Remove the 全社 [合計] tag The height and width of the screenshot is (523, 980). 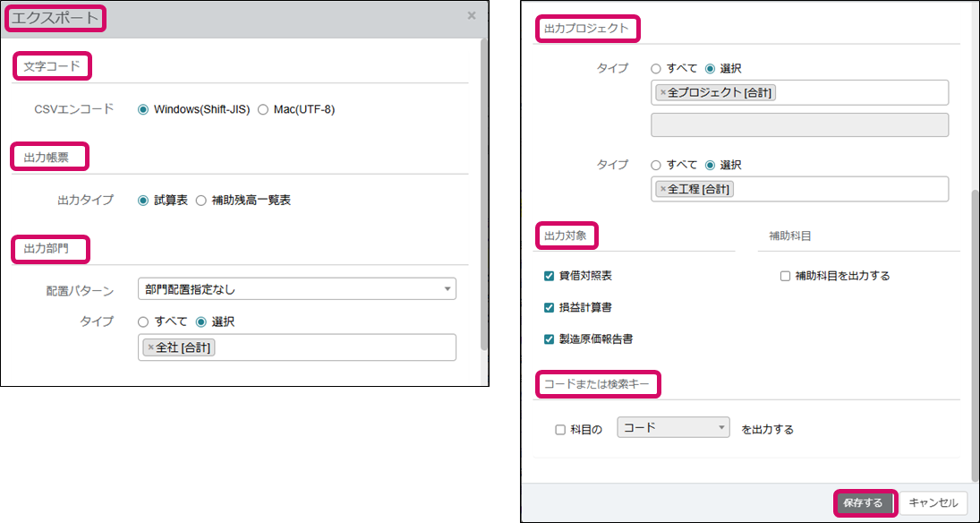pyautogui.click(x=150, y=347)
